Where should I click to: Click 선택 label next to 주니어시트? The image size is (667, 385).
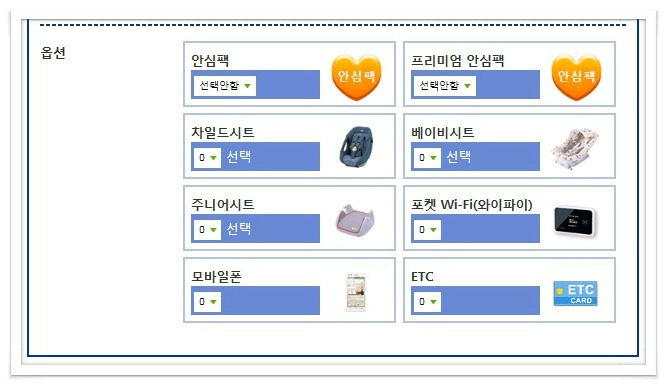pos(239,229)
